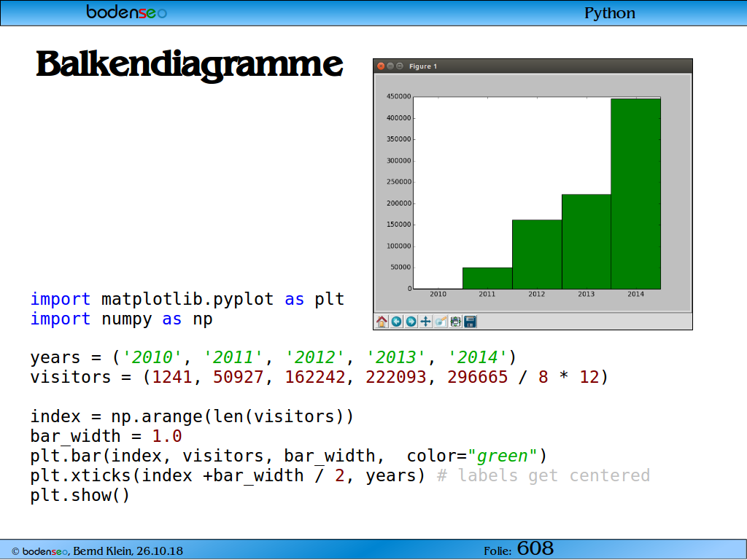Open the Configure subplots tool
The width and height of the screenshot is (747, 560).
(455, 322)
